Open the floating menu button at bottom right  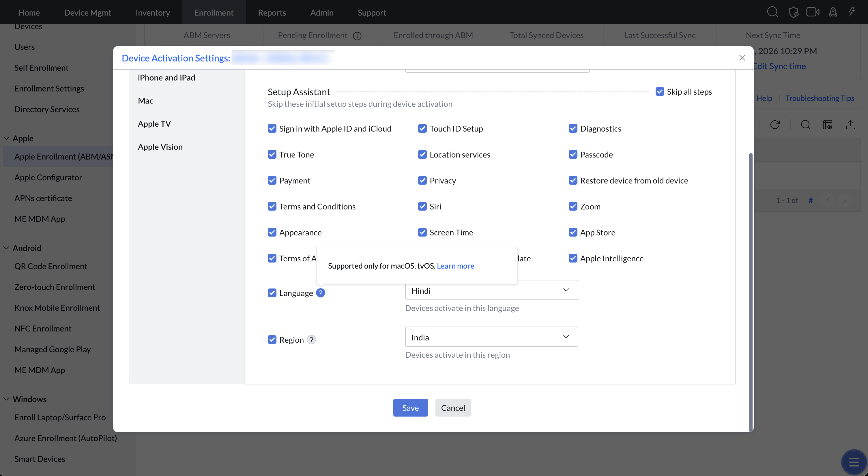[854, 462]
